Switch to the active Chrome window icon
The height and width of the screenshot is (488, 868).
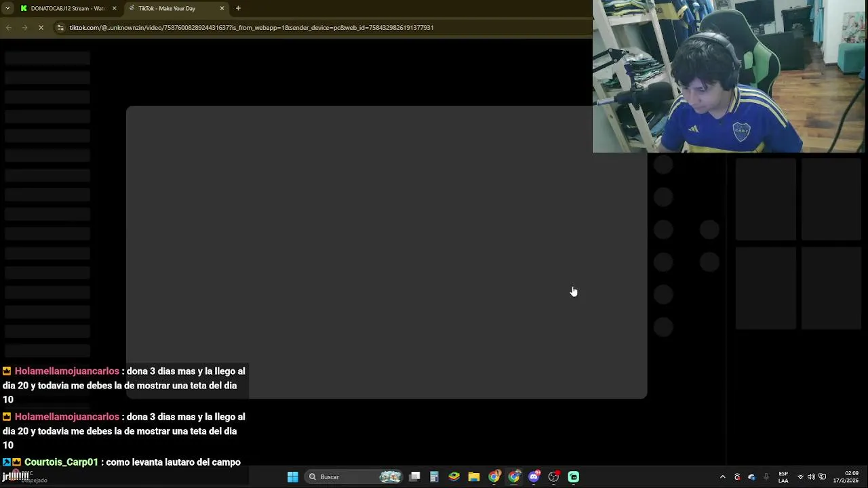click(514, 476)
